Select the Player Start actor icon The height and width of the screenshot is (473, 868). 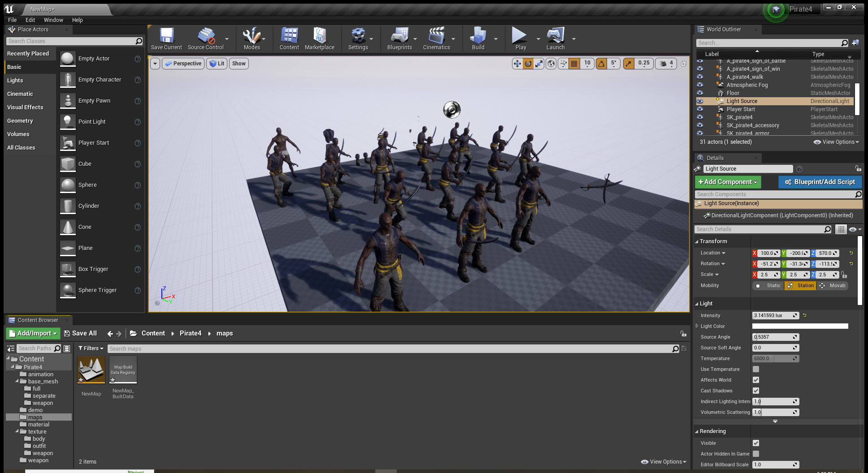coord(68,143)
